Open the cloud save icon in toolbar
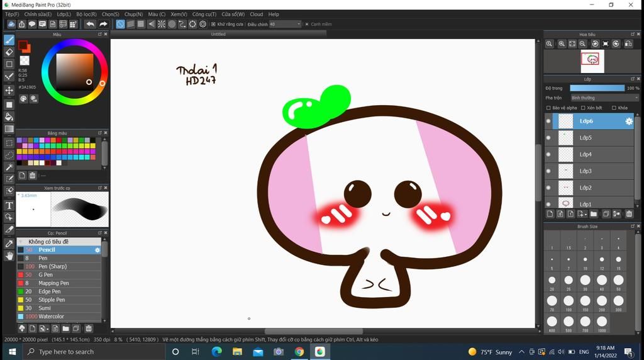 point(11,25)
